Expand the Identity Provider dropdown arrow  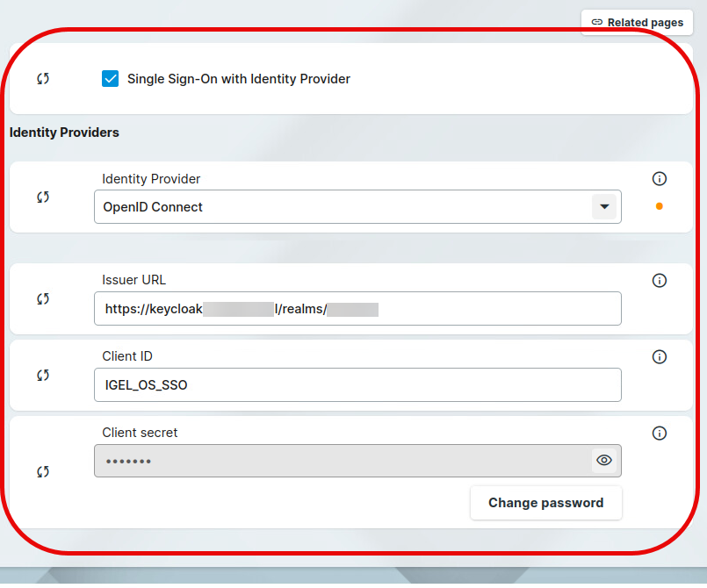point(603,207)
